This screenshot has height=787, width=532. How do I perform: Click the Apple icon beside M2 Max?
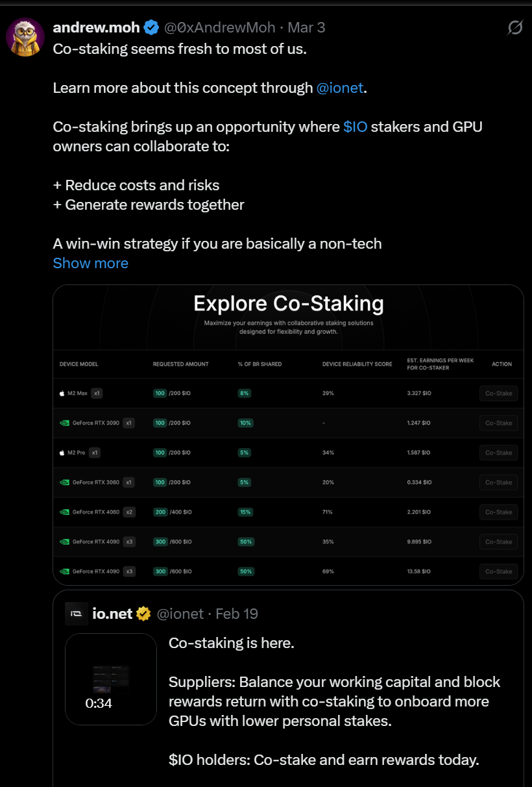(x=62, y=393)
